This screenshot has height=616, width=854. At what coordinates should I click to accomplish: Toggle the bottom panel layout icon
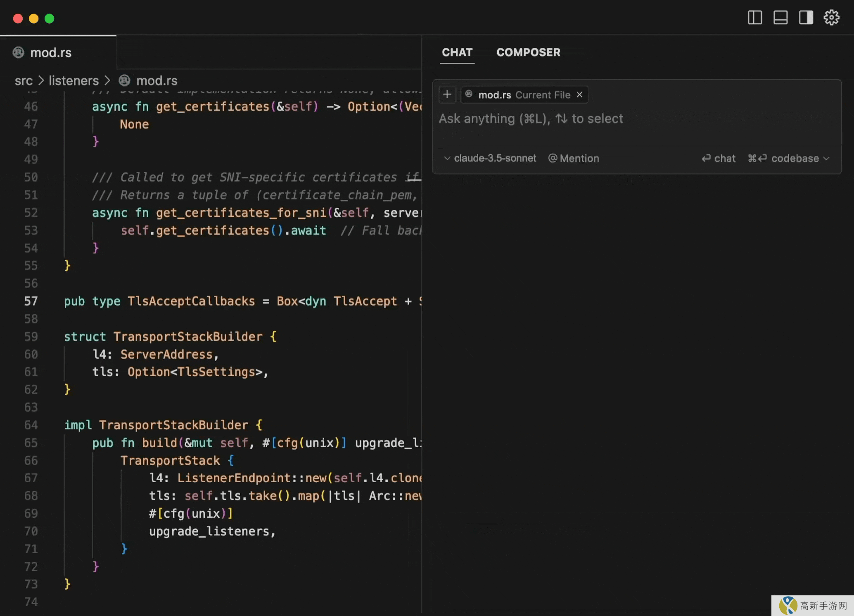coord(780,18)
